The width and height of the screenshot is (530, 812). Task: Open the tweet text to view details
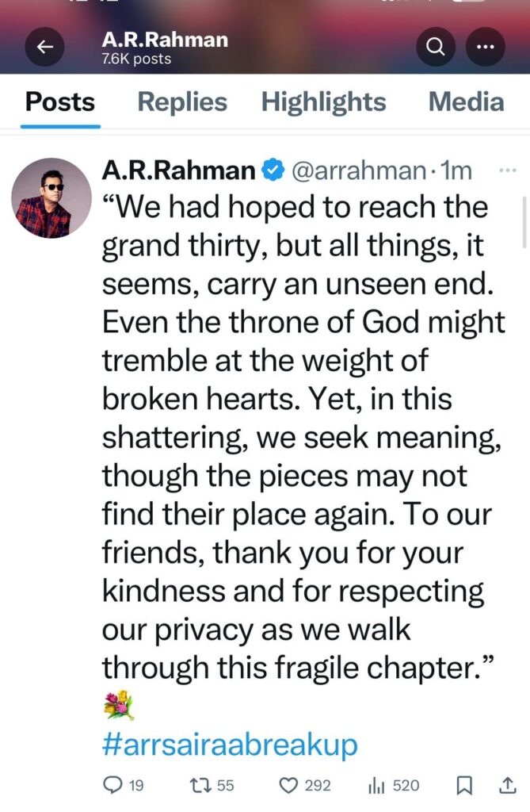pyautogui.click(x=303, y=438)
